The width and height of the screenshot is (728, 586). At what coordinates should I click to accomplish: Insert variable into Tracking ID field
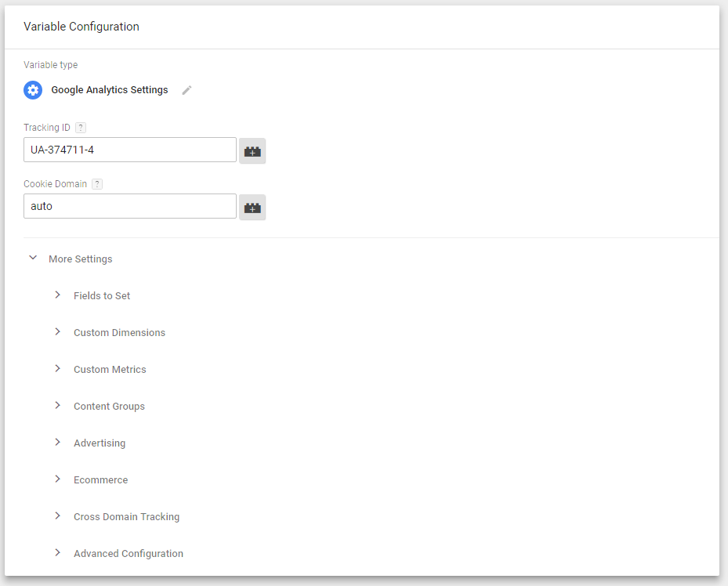[252, 150]
